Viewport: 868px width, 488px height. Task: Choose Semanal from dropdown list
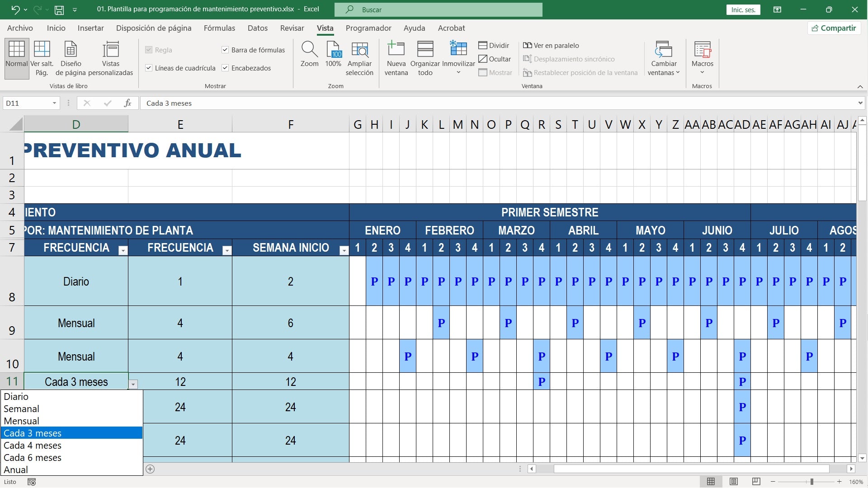[71, 409]
